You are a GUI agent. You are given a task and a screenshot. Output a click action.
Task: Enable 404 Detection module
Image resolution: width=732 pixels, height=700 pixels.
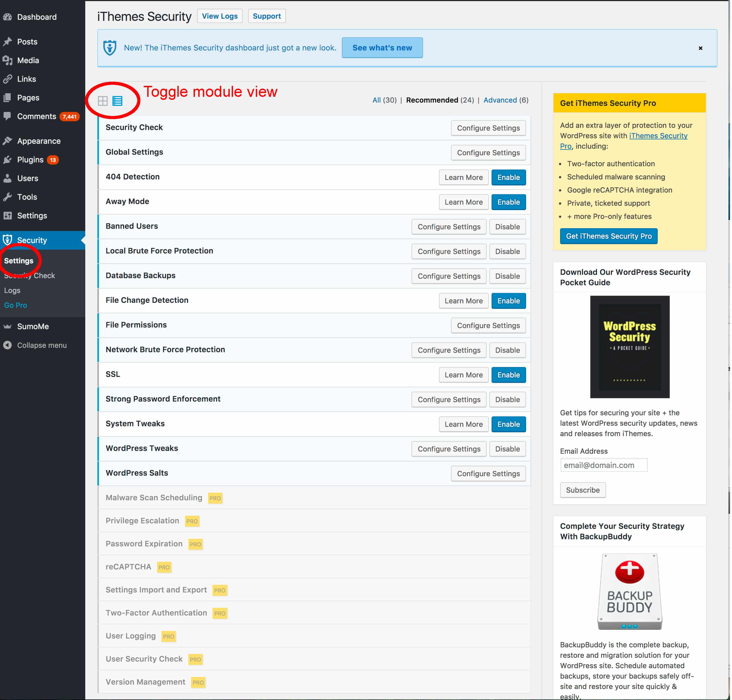point(508,177)
